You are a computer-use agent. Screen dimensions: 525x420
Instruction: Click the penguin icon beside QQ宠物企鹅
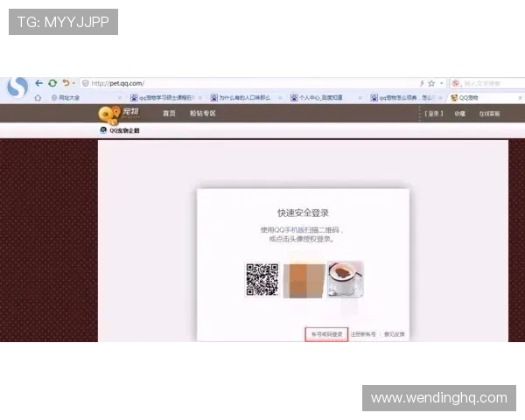[103, 130]
